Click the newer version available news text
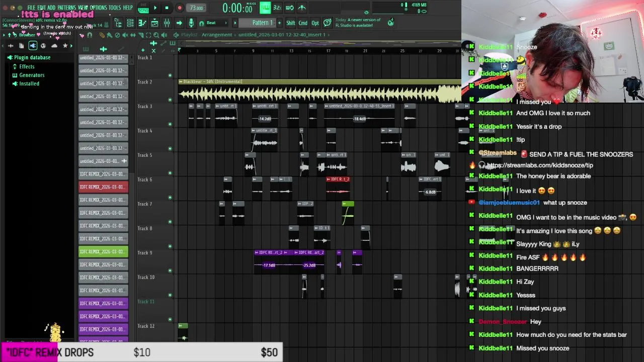The width and height of the screenshot is (644, 362). coord(358,23)
